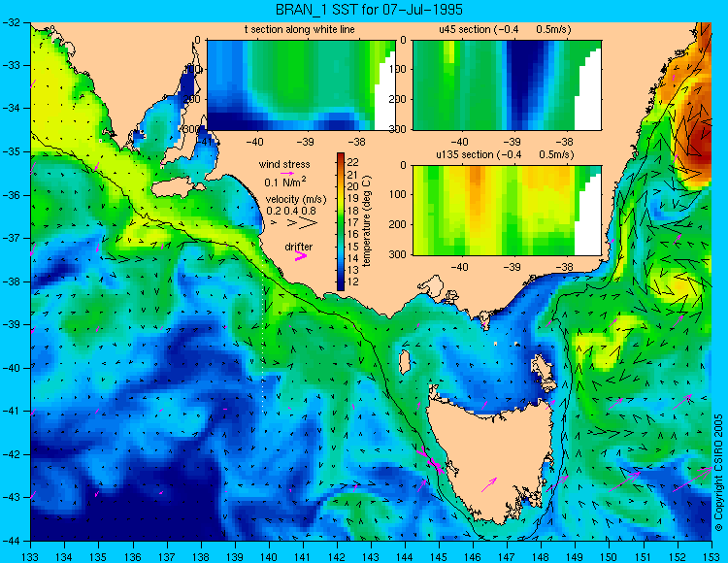The height and width of the screenshot is (563, 728).
Task: Click the drifter track west of Tasmania
Action: tap(431, 460)
